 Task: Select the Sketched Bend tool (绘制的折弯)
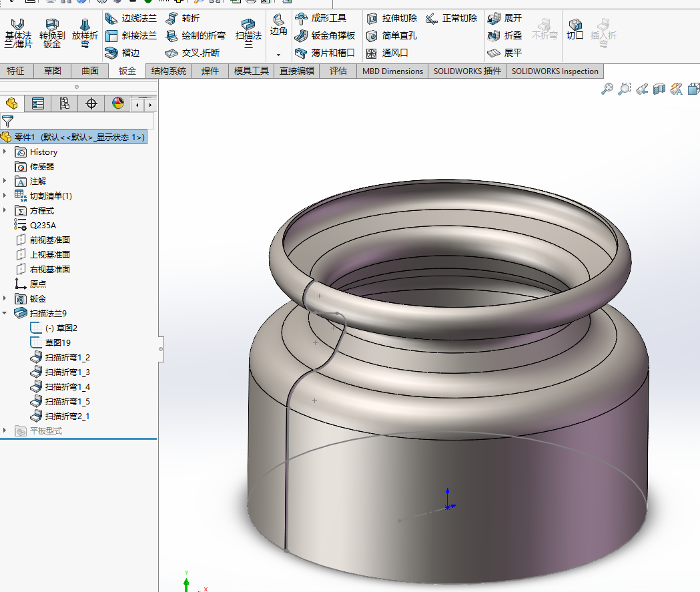[x=195, y=36]
